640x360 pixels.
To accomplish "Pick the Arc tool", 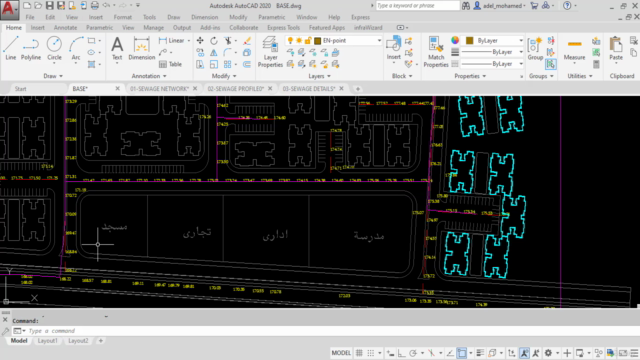I will [x=76, y=48].
